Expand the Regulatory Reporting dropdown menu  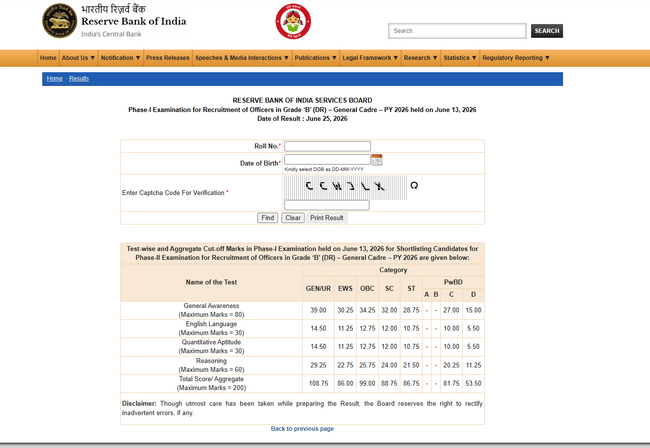click(516, 58)
